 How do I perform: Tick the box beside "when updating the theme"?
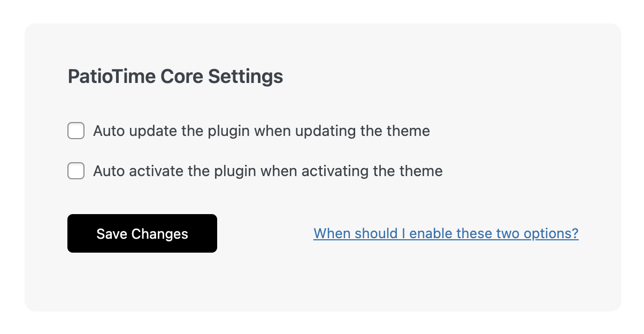click(x=76, y=131)
